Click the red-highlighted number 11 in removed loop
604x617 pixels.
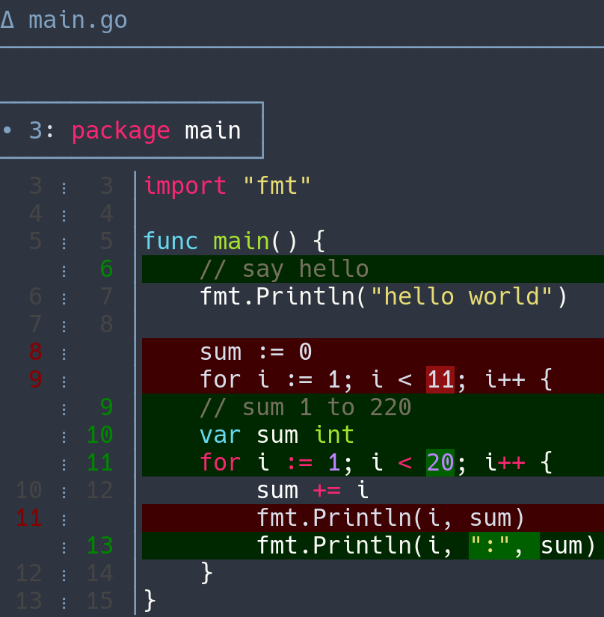click(440, 380)
